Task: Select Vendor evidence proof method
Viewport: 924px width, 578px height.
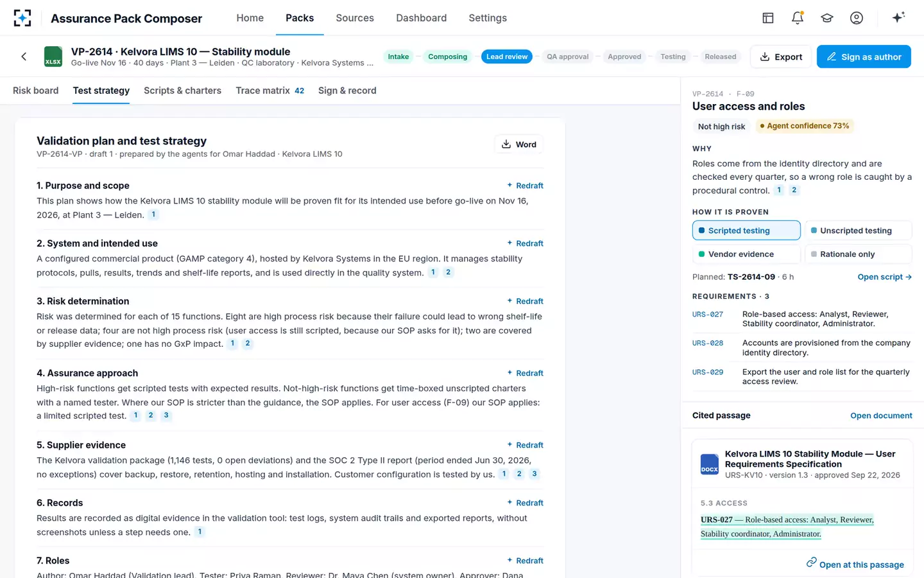Action: point(746,254)
